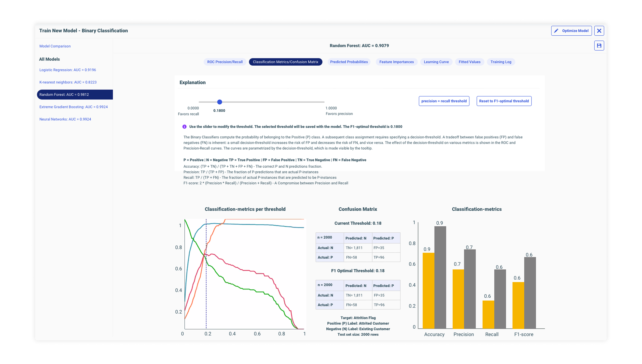Select the Classification Metrics/Confusion Matrix tab
This screenshot has width=642, height=364.
click(285, 62)
